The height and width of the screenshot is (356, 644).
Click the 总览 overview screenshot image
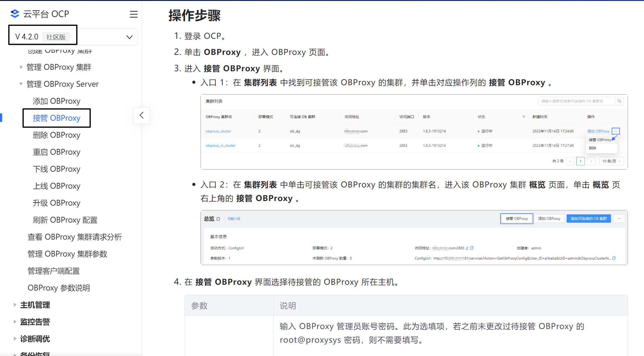pos(414,237)
